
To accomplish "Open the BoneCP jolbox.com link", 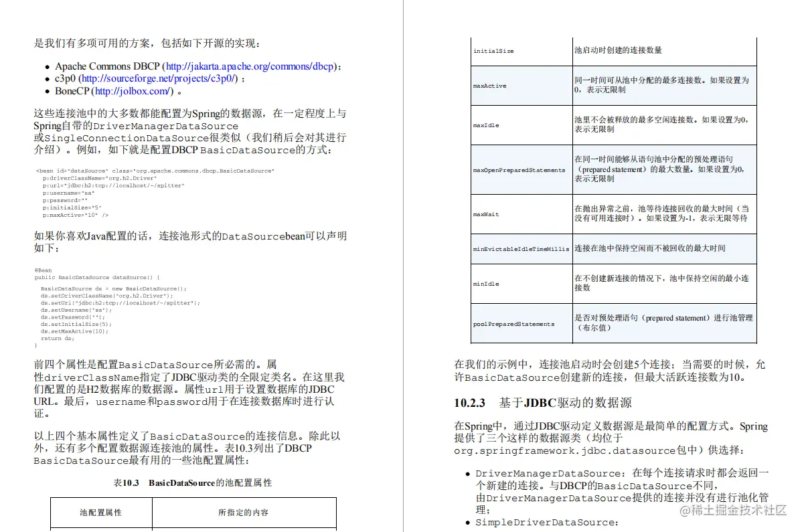I will click(132, 92).
